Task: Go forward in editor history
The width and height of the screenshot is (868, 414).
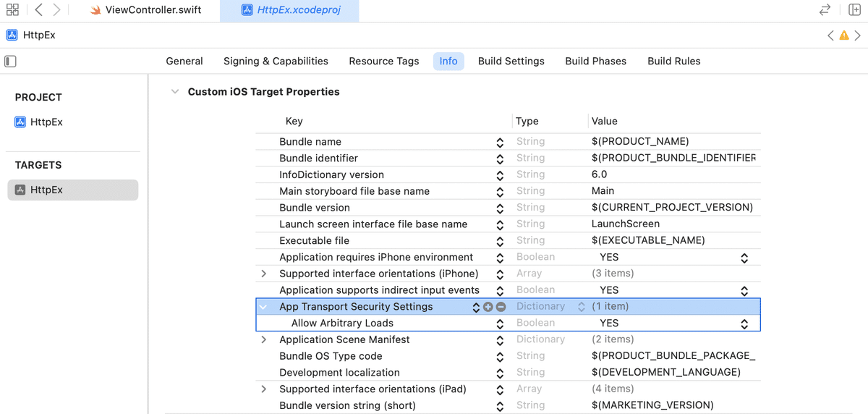Action: coord(56,10)
